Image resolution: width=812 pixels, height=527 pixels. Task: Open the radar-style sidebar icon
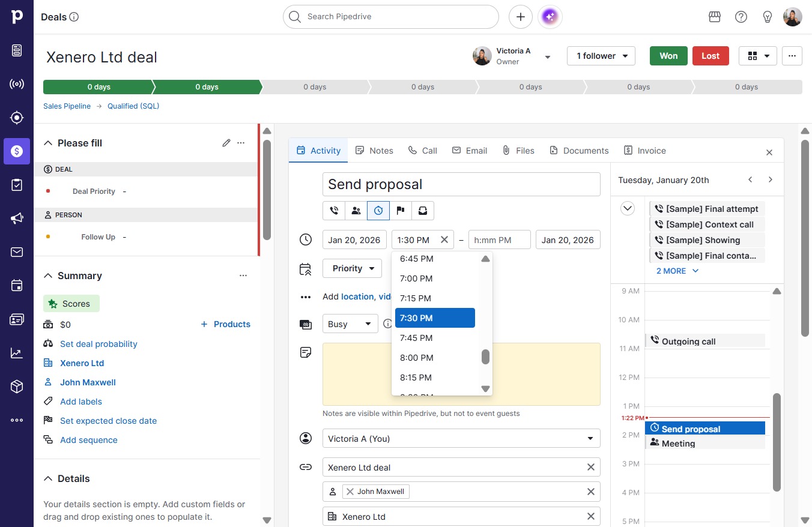click(17, 84)
